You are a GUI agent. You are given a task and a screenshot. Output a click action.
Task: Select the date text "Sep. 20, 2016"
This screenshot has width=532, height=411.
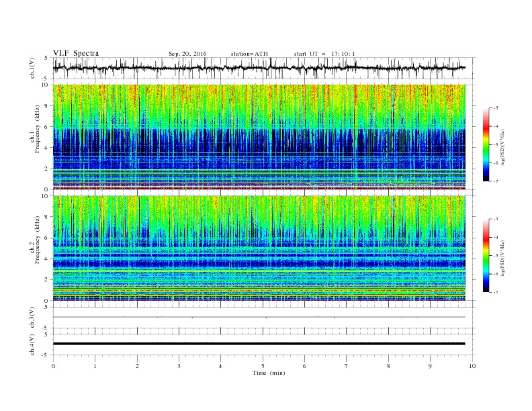(187, 54)
